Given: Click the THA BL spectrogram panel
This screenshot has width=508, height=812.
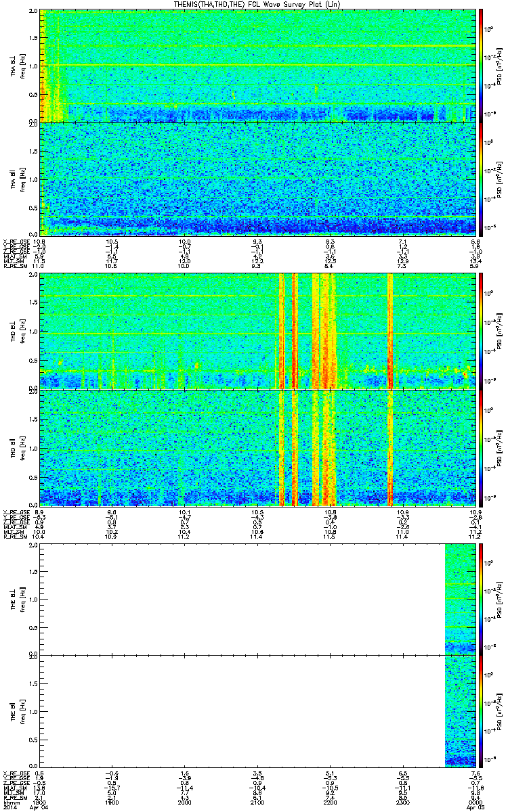Looking at the screenshot, I should [259, 66].
